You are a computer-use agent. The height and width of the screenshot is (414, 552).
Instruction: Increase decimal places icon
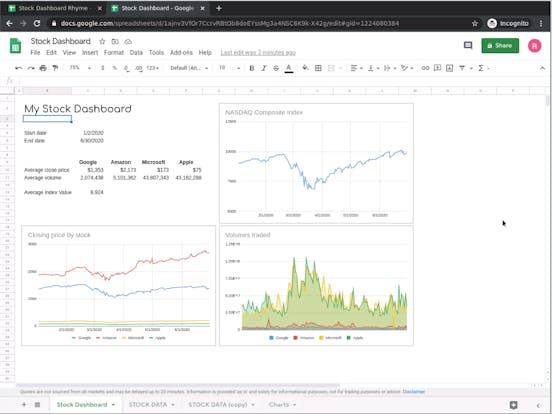[x=139, y=68]
